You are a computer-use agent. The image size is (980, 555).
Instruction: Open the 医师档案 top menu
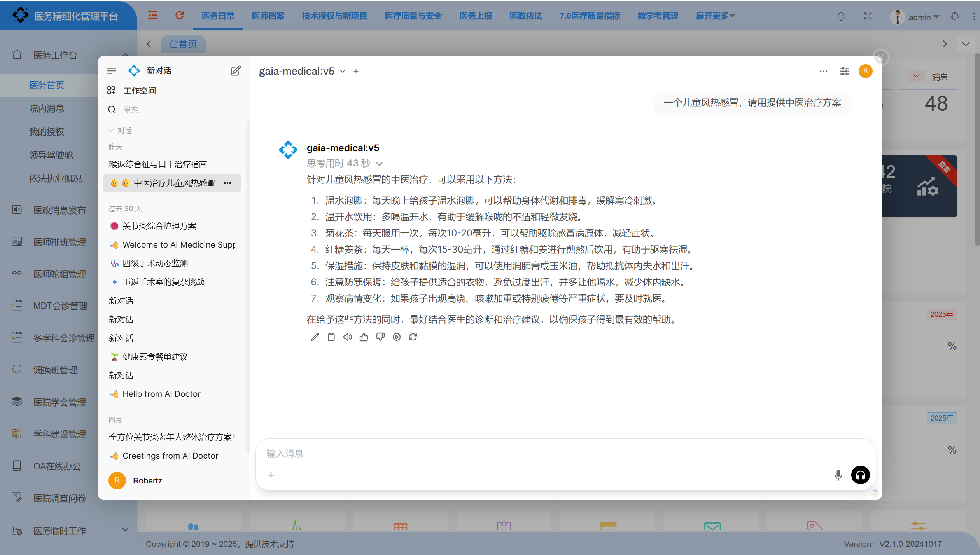click(268, 16)
